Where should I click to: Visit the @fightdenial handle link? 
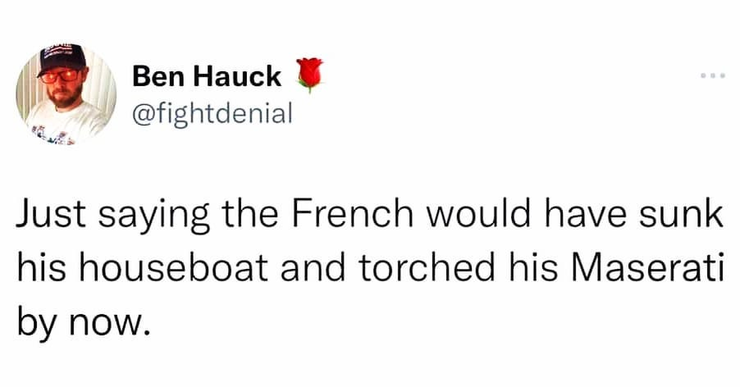212,114
